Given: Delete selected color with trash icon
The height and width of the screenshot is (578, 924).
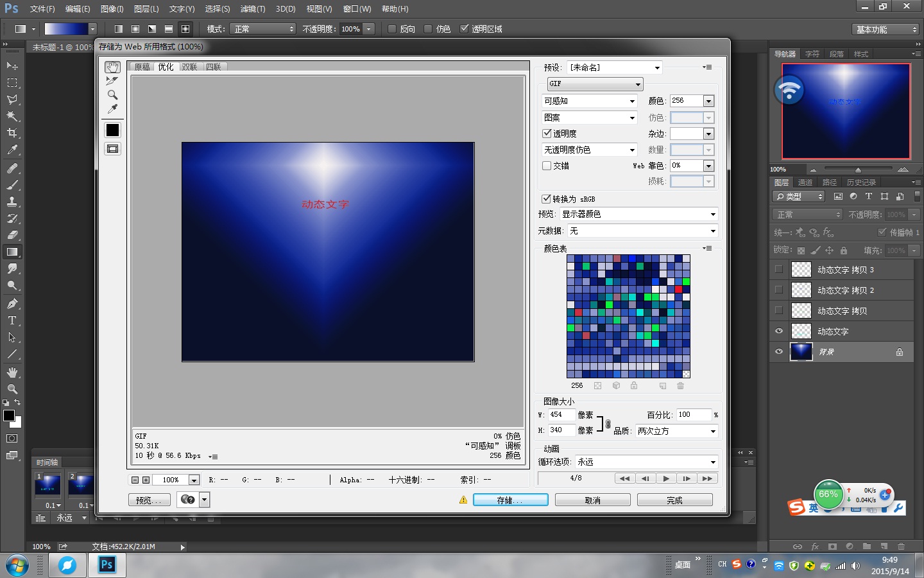Looking at the screenshot, I should point(680,386).
